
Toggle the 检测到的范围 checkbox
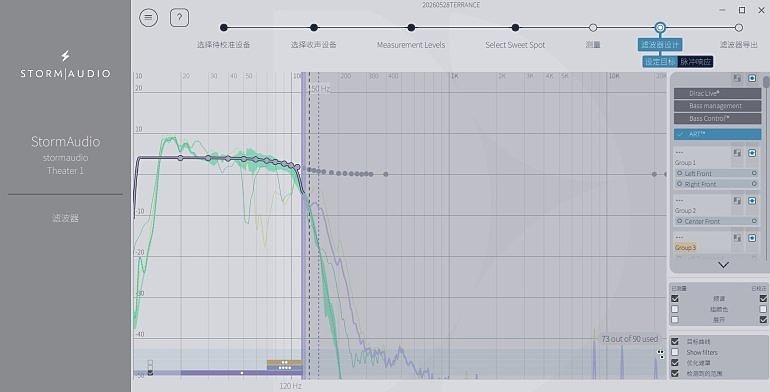click(675, 374)
